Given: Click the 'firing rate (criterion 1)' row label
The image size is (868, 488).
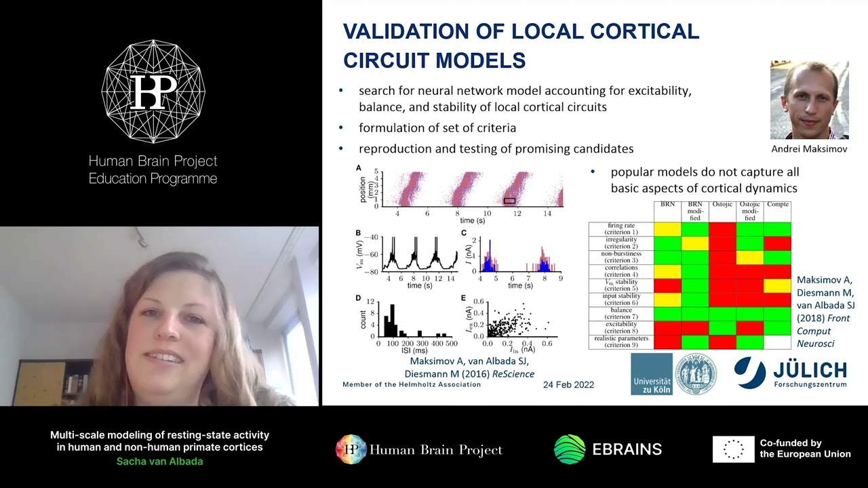Looking at the screenshot, I should click(x=621, y=228).
